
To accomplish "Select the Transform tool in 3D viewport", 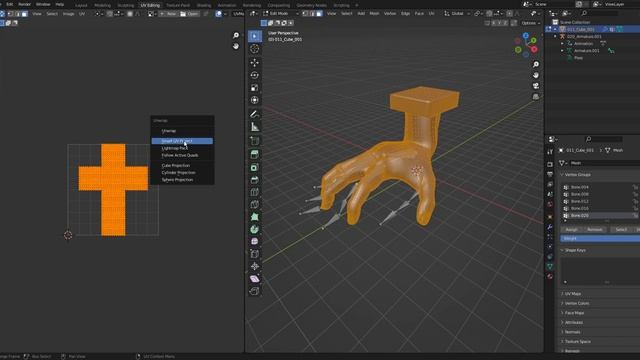I will 255,100.
